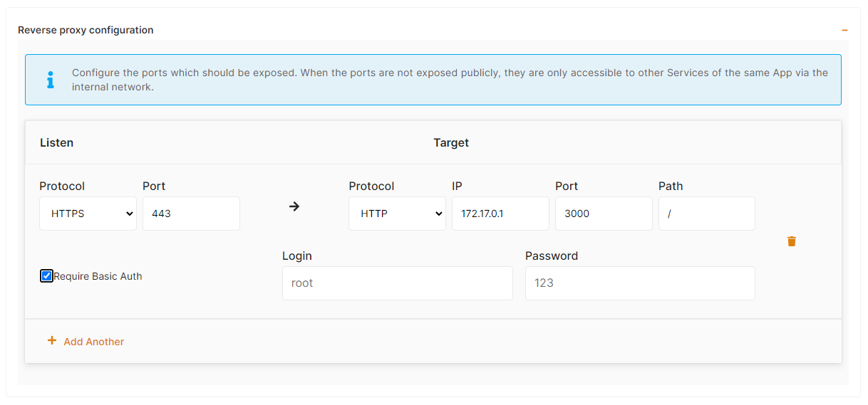The image size is (868, 405).
Task: Focus the Password input field
Action: coord(640,283)
